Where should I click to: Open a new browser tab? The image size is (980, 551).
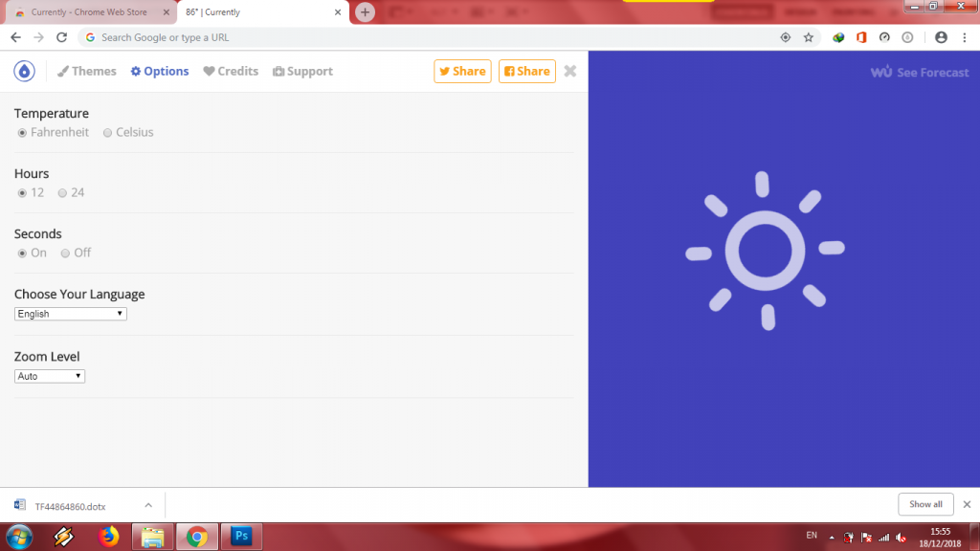(x=365, y=11)
